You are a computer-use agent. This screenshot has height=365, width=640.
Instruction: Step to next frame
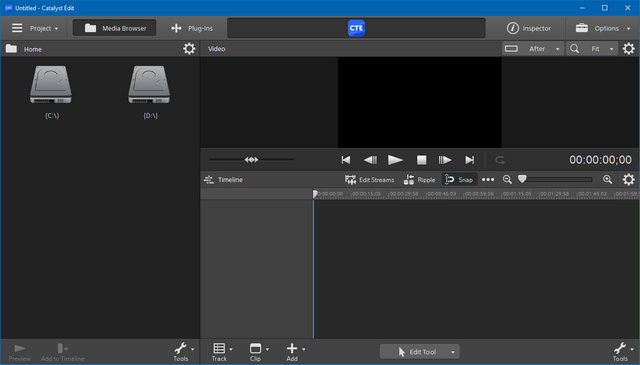click(444, 160)
